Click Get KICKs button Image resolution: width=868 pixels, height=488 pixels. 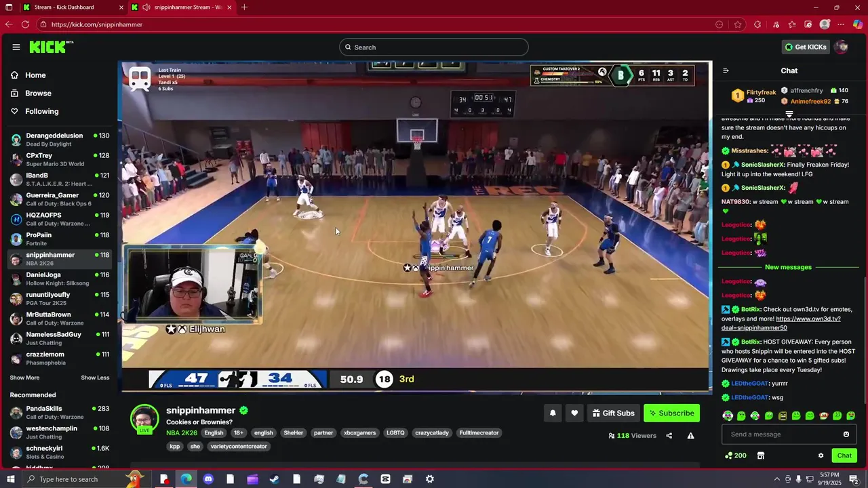tap(806, 47)
